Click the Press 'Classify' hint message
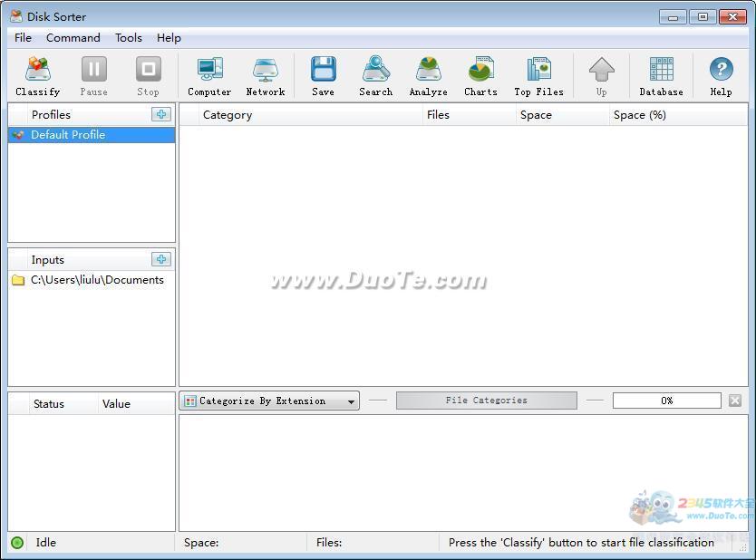This screenshot has height=560, width=756. (x=581, y=543)
